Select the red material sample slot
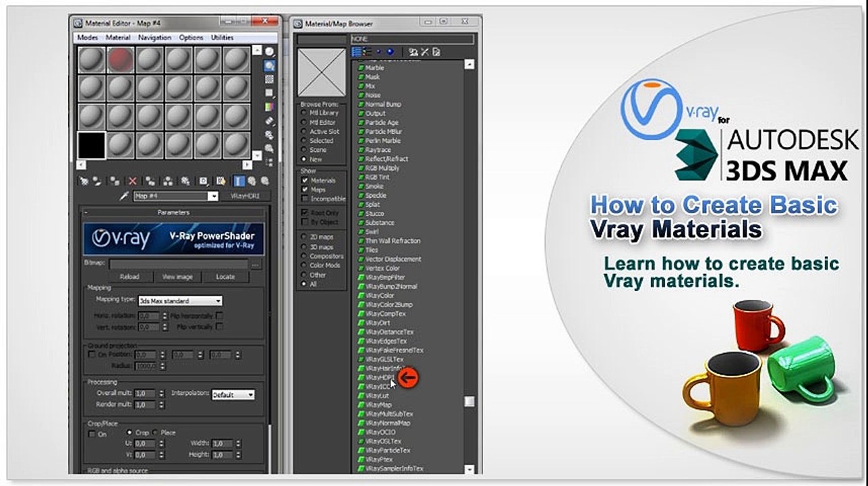Image resolution: width=868 pixels, height=486 pixels. point(121,59)
